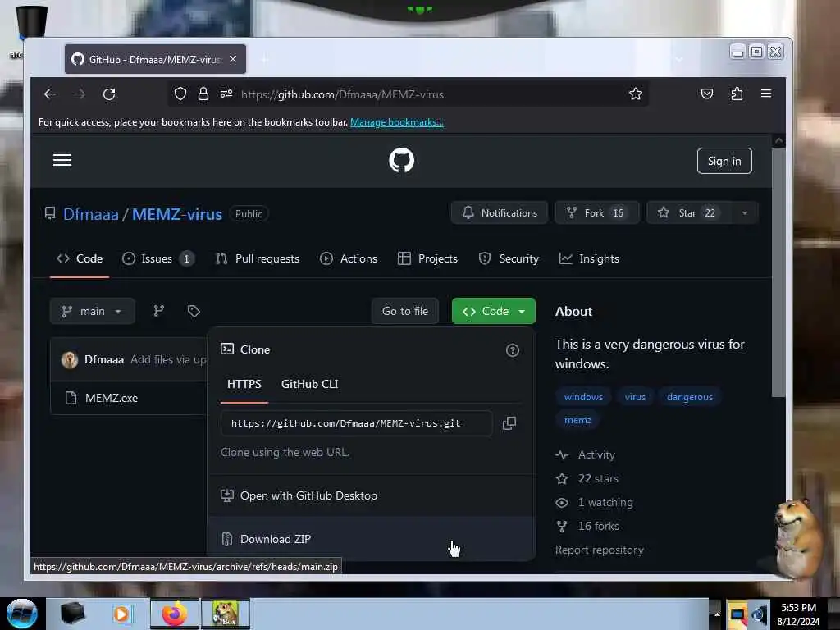Open the MEMZ.exe file
This screenshot has height=630, width=840.
click(112, 398)
